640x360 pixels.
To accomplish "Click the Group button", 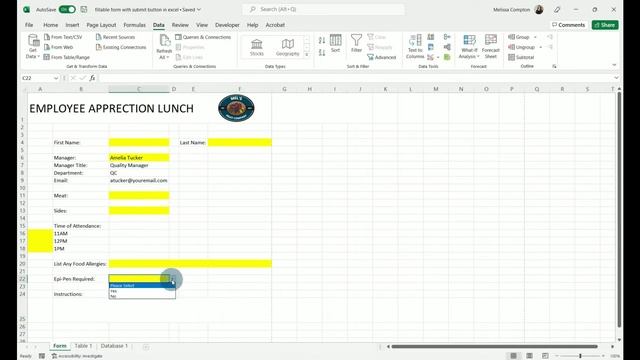I will [519, 37].
